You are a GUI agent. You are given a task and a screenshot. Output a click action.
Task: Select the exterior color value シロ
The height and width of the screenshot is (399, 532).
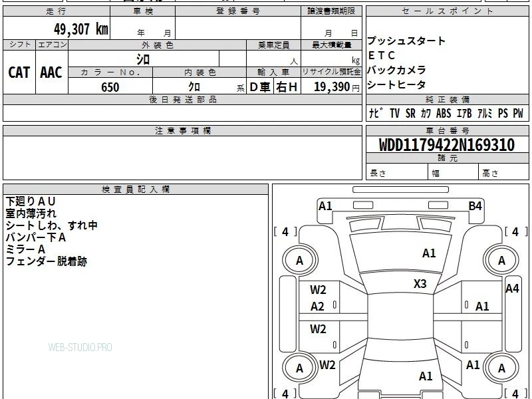point(143,59)
